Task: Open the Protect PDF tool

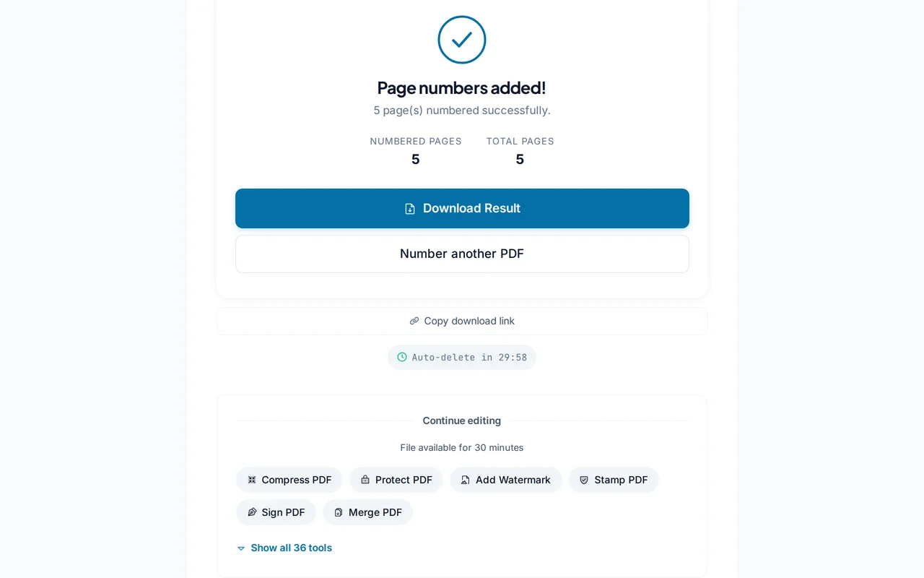Action: [396, 479]
